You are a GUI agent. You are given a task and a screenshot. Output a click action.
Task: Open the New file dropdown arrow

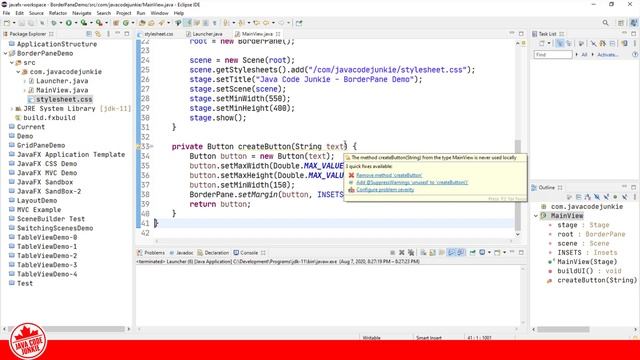point(14,23)
